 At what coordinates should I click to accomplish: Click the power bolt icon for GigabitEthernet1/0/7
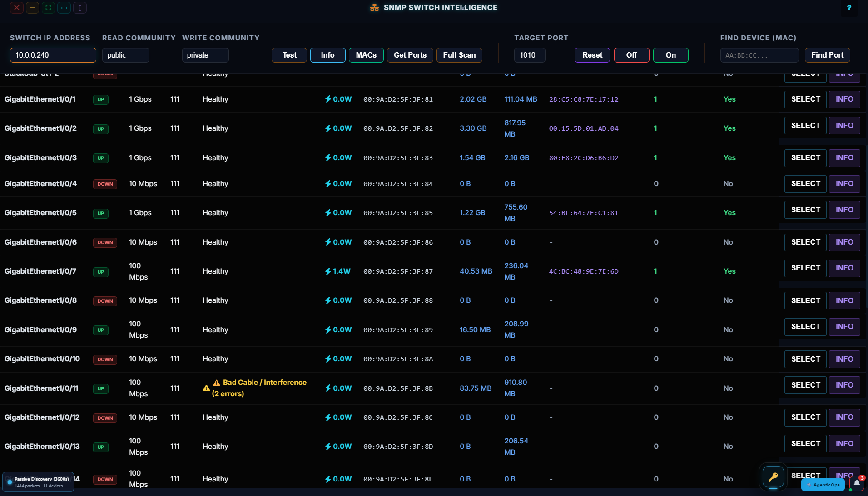coord(328,271)
